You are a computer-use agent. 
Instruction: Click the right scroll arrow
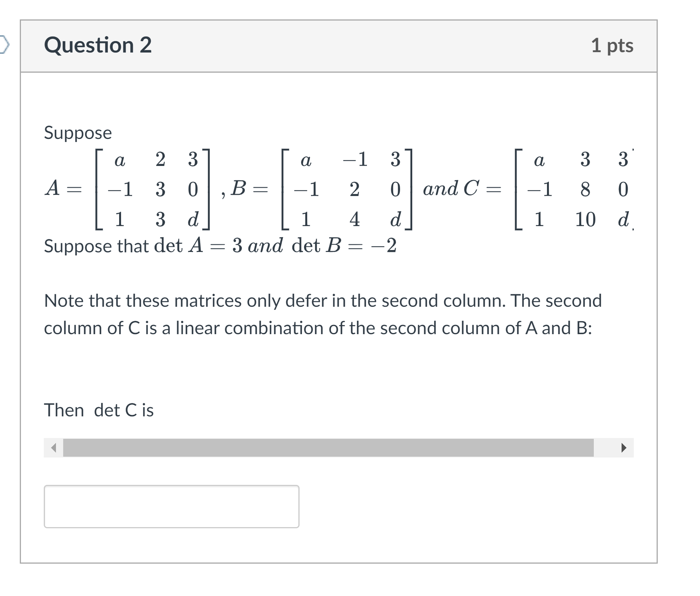pos(623,448)
